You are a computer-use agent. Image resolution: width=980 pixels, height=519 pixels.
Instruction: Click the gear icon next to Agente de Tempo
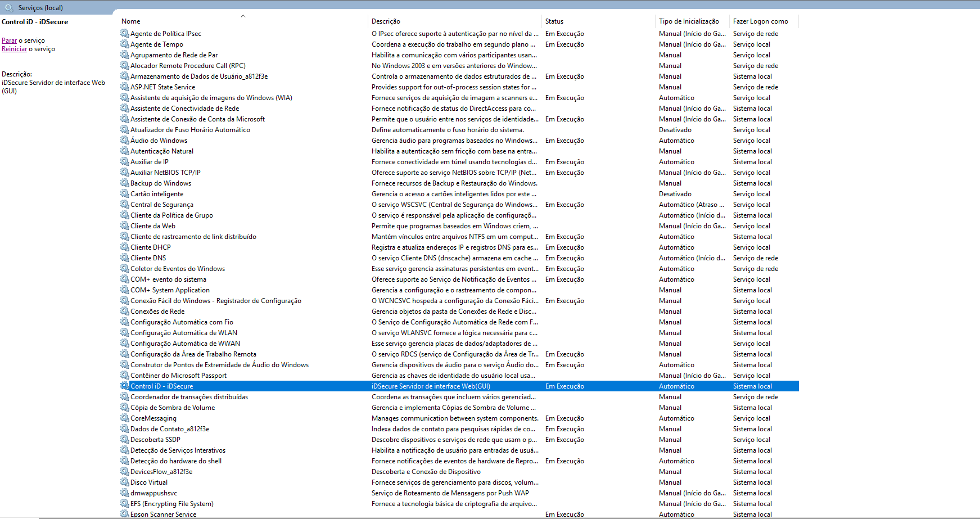[x=124, y=44]
